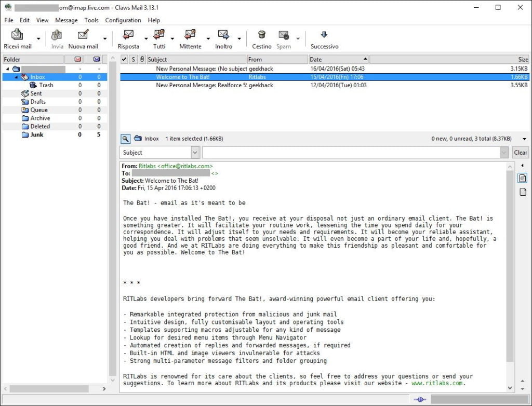The image size is (532, 406).
Task: Select the Junk folder in tree
Action: [x=37, y=135]
